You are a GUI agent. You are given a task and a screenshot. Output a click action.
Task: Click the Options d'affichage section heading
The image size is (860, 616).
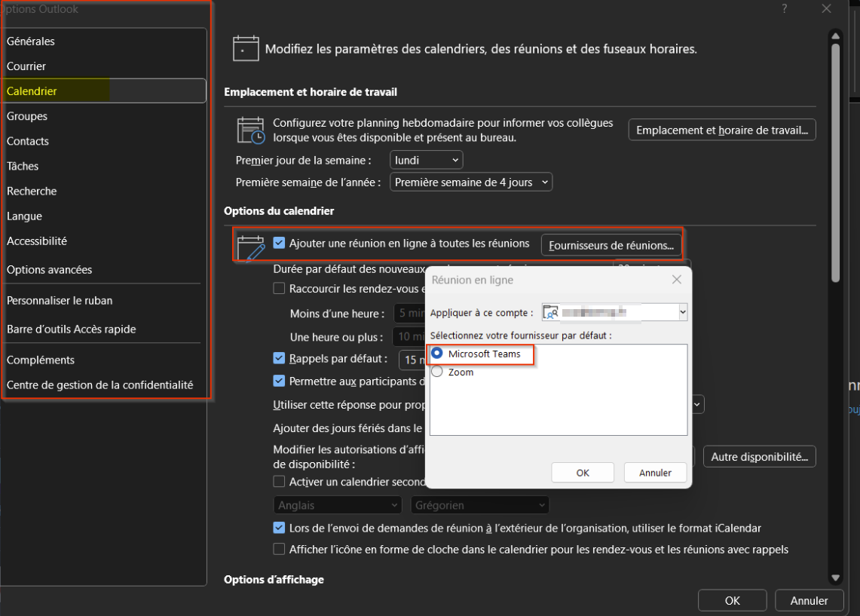pyautogui.click(x=274, y=579)
